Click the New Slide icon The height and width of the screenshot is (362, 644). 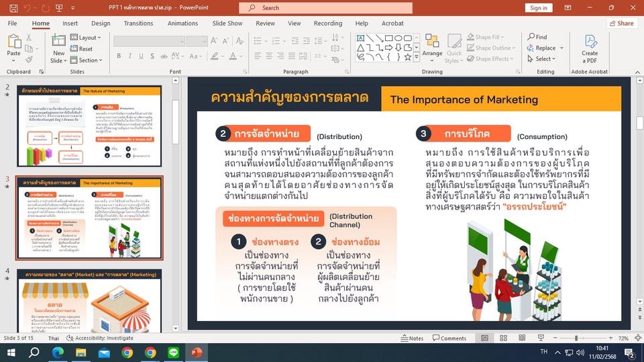[x=59, y=41]
